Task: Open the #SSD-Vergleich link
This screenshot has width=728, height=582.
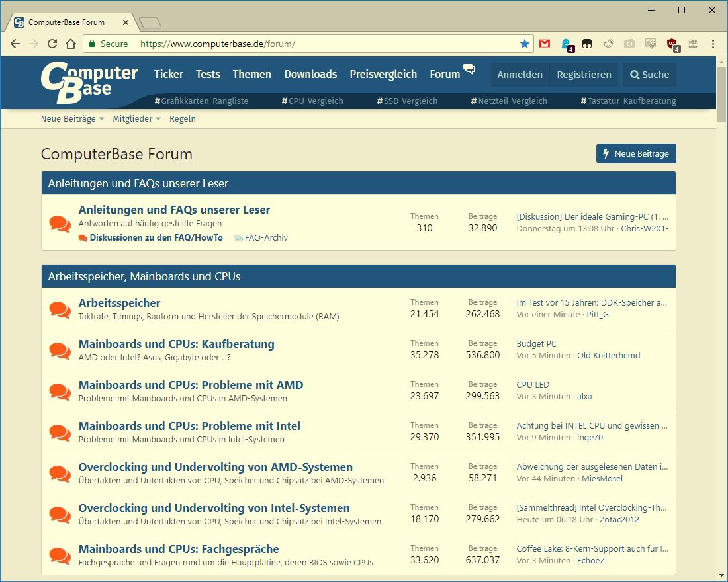Action: [407, 101]
